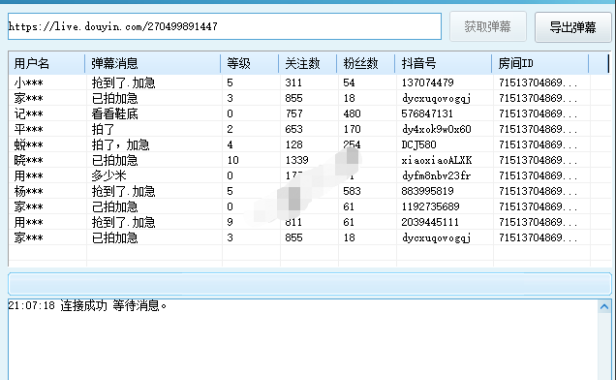Click the live room URL input field
This screenshot has height=380, width=616.
pos(224,26)
